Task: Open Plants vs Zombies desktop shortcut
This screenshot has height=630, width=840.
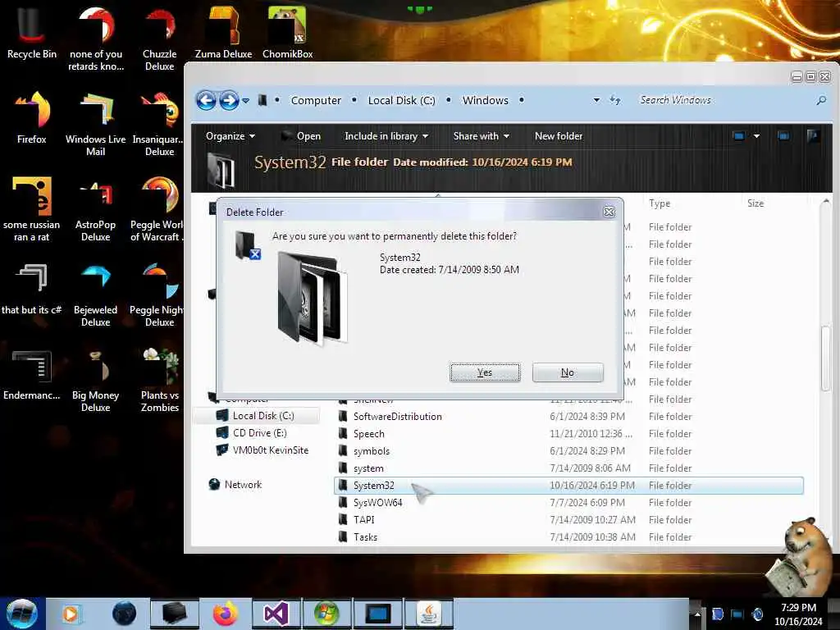Action: coord(160,380)
